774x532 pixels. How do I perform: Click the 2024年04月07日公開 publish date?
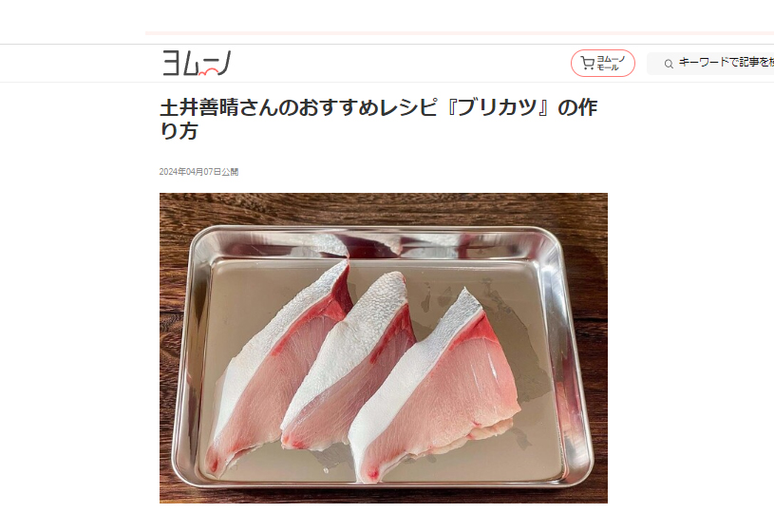coord(198,172)
